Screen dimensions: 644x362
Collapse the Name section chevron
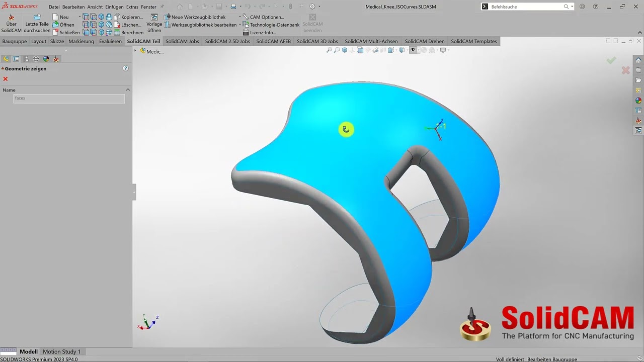[128, 90]
